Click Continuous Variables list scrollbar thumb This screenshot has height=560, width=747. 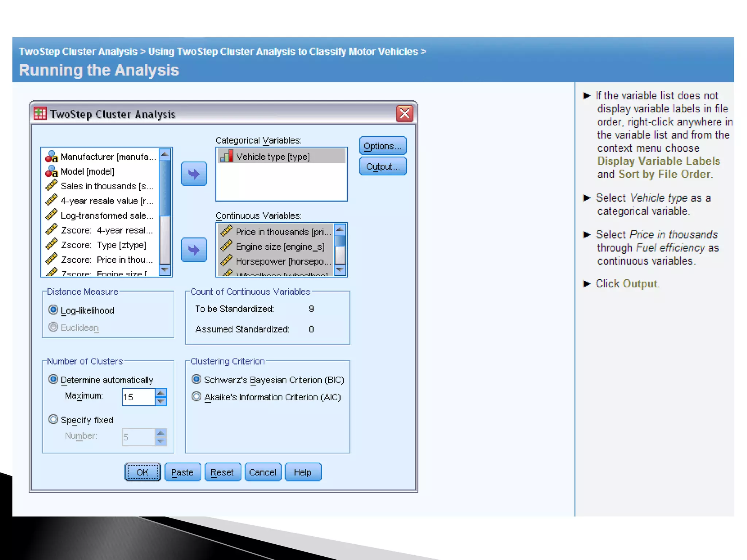(340, 241)
